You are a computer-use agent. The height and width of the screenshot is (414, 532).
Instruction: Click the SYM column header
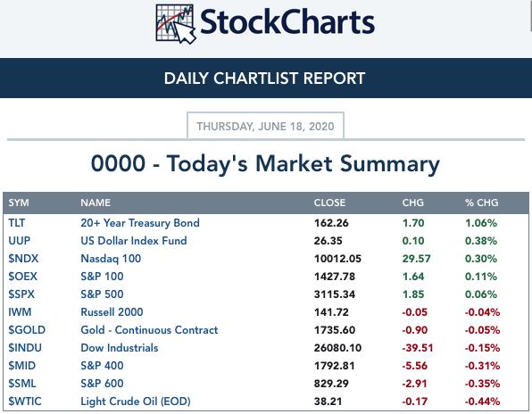pyautogui.click(x=19, y=203)
